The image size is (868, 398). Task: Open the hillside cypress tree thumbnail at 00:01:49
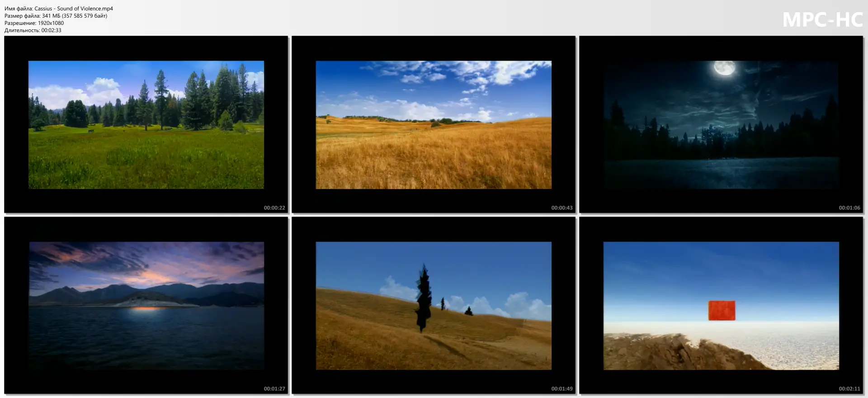click(x=434, y=305)
